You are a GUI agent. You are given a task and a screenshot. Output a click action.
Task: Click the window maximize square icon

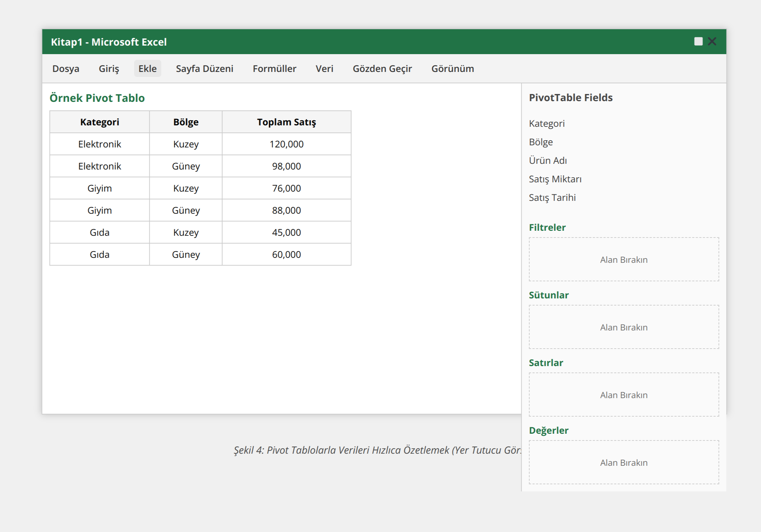tap(698, 42)
